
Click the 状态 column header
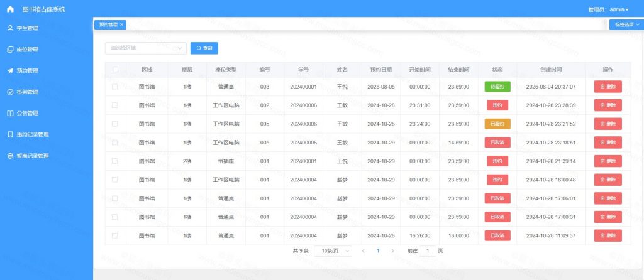tap(497, 70)
